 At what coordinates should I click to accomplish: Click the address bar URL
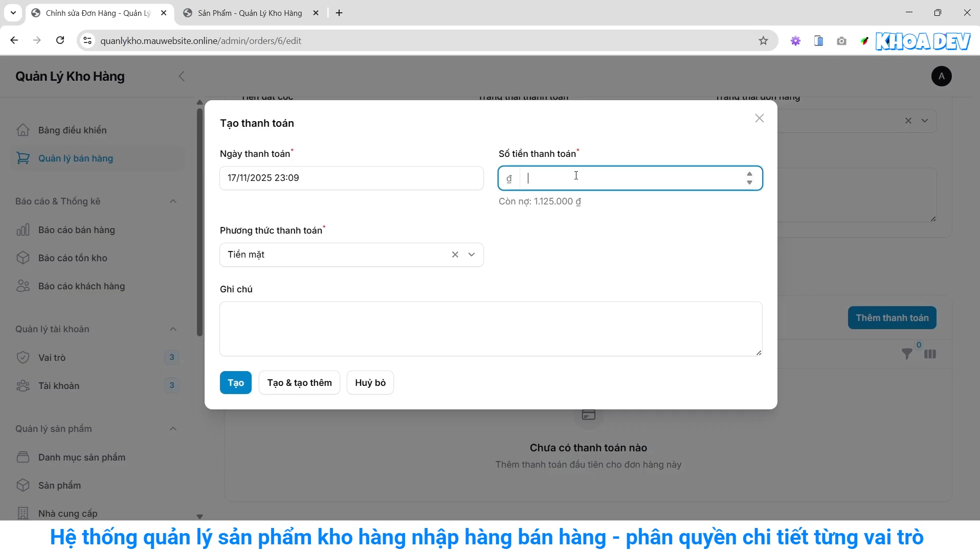201,41
